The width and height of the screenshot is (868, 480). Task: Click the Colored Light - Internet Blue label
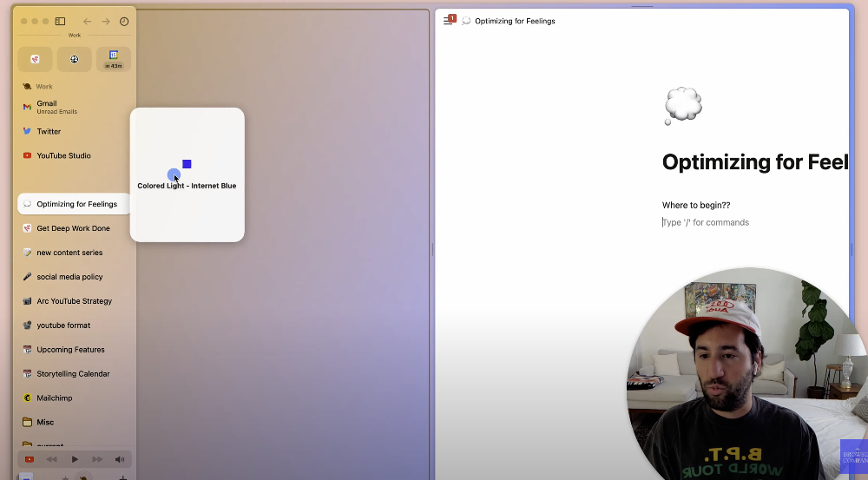coord(187,186)
